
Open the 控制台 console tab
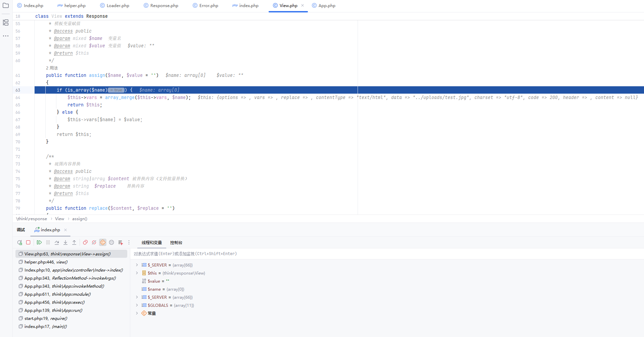[176, 242]
